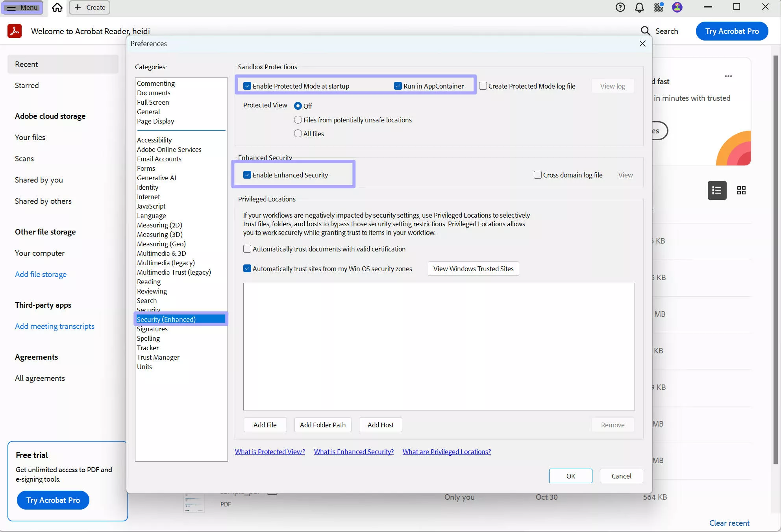Click View Windows Trusted Sites button
Screen dimensions: 781x532
click(x=473, y=268)
